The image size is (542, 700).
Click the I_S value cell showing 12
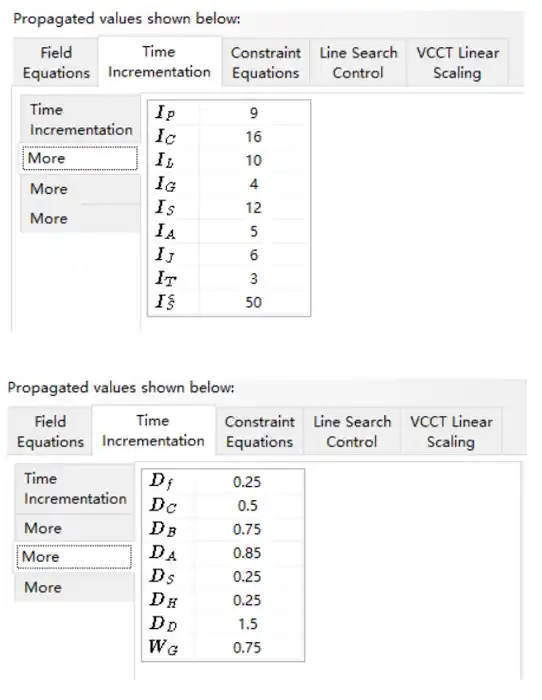(254, 207)
